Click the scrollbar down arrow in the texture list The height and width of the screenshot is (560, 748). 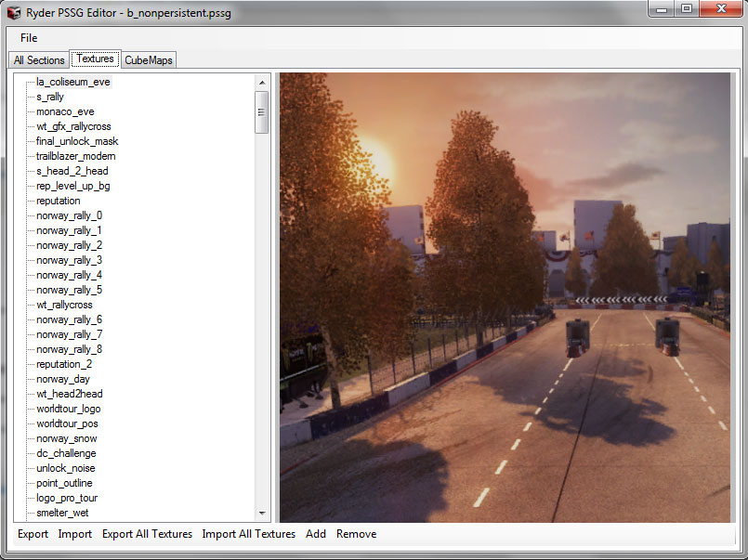262,512
